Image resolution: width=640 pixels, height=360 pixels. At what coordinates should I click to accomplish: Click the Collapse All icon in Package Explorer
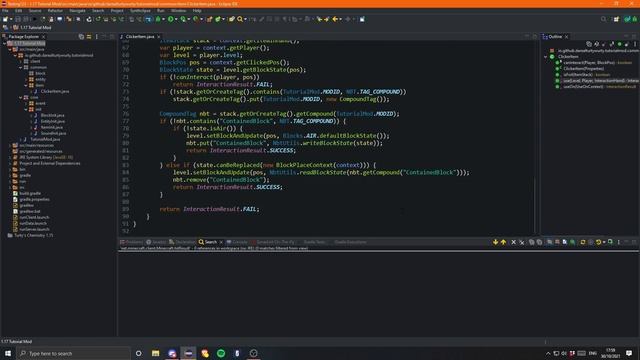tap(81, 37)
